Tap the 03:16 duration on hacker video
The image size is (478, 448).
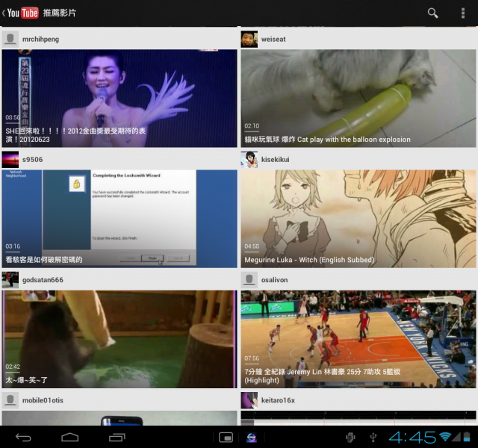(13, 246)
